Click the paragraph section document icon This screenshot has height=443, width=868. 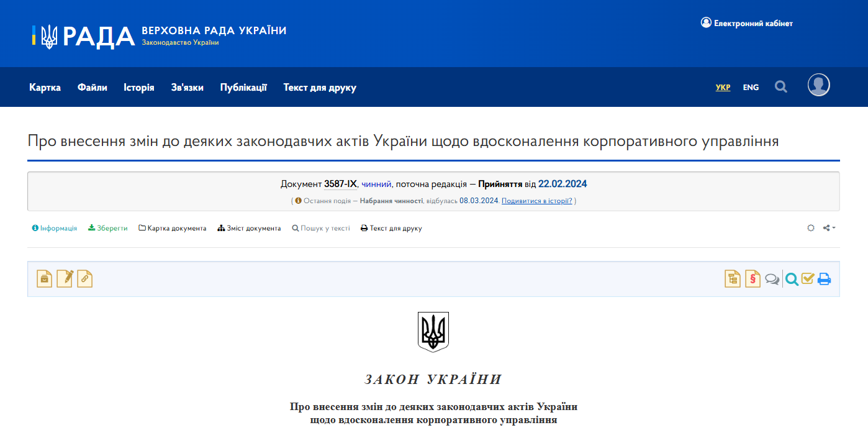[753, 278]
